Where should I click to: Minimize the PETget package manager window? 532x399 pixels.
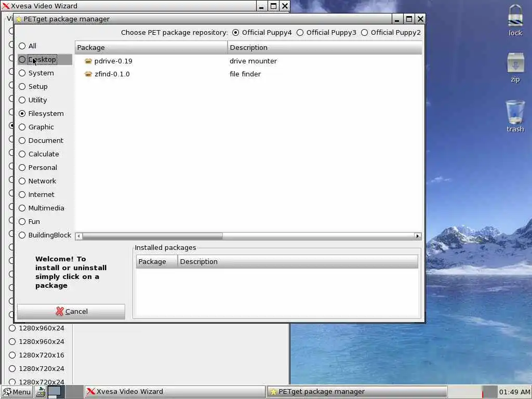[x=396, y=19]
